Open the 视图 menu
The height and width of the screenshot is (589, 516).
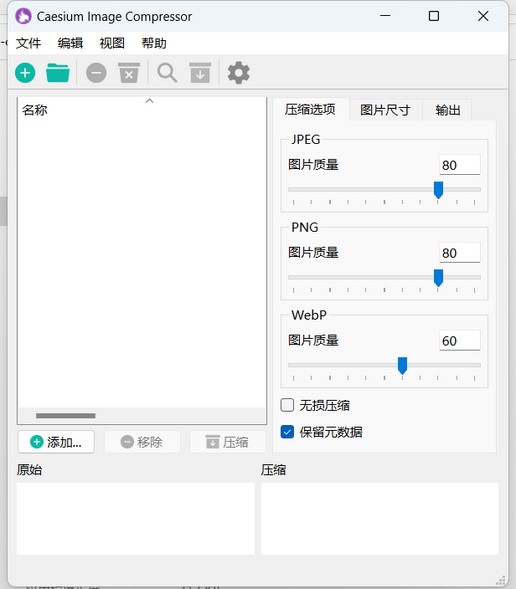coord(112,43)
